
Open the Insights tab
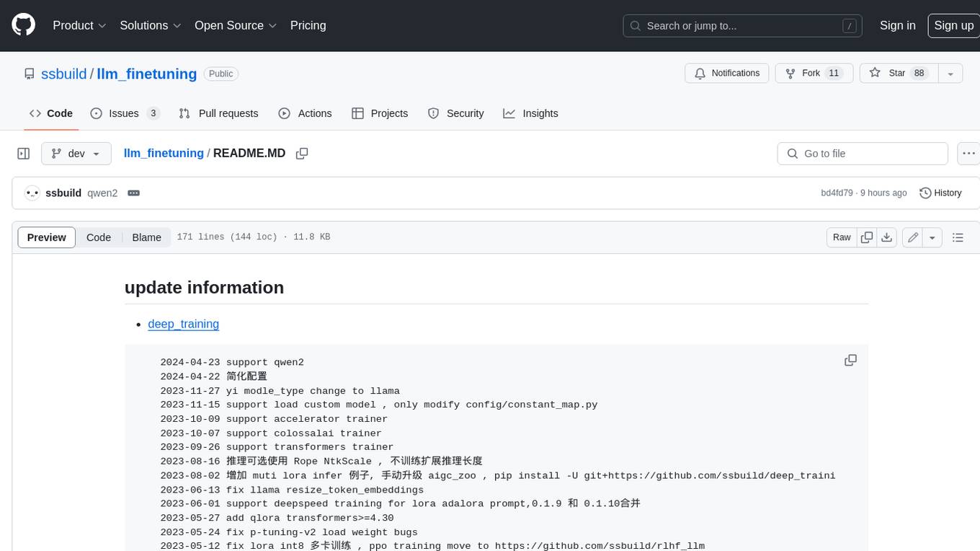click(x=530, y=113)
